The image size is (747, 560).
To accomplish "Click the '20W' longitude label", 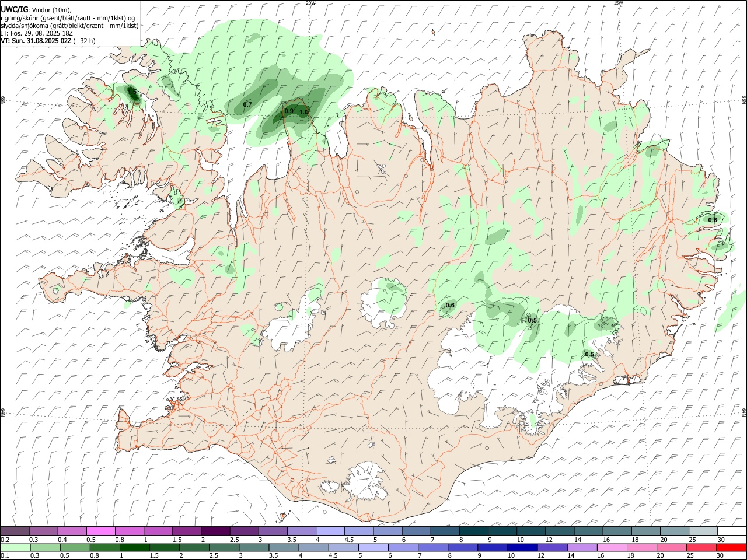I will (x=310, y=3).
